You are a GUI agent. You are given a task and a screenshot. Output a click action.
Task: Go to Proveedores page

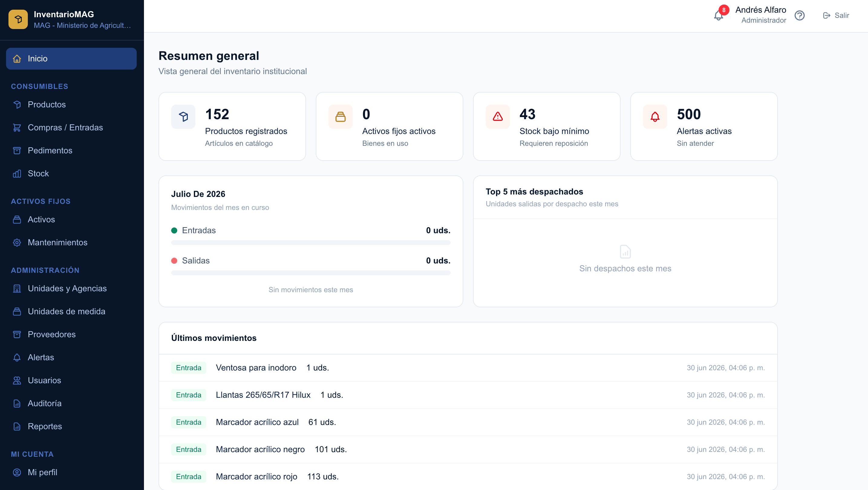coord(71,334)
